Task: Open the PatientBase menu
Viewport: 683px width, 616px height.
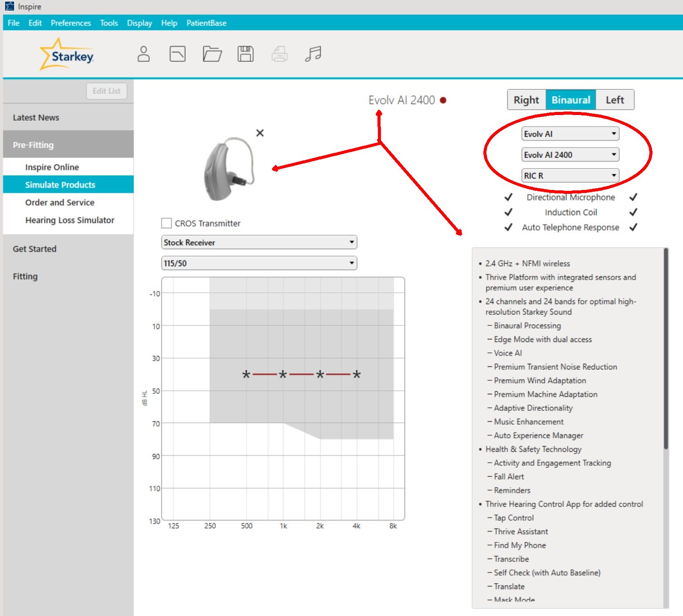Action: [207, 23]
